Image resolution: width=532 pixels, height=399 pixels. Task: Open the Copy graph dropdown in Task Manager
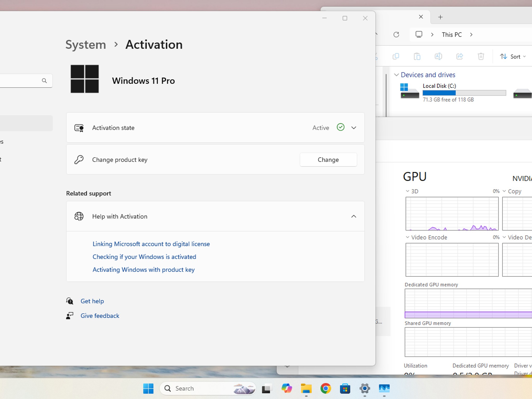(x=504, y=191)
